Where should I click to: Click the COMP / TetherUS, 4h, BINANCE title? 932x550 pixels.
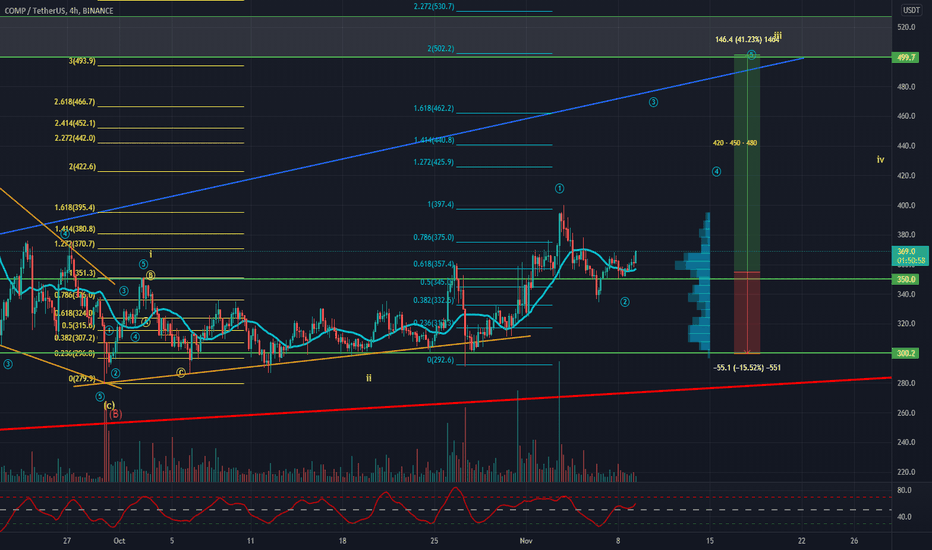[x=59, y=11]
